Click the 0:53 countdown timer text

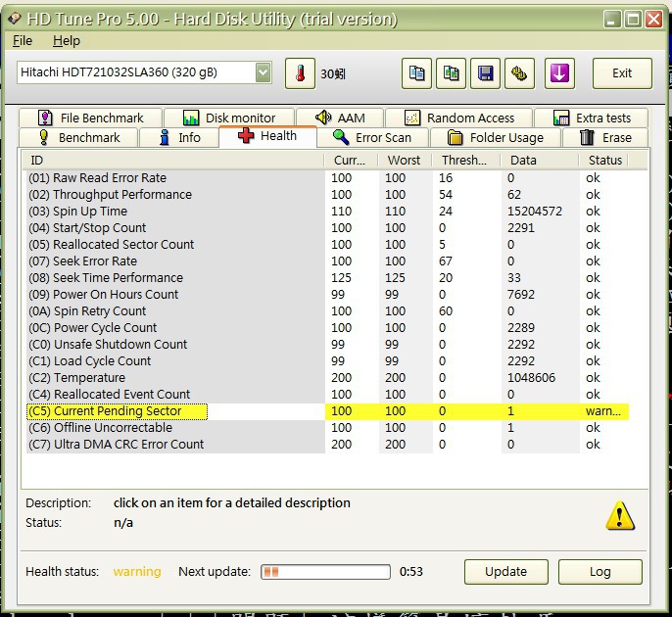pyautogui.click(x=411, y=572)
